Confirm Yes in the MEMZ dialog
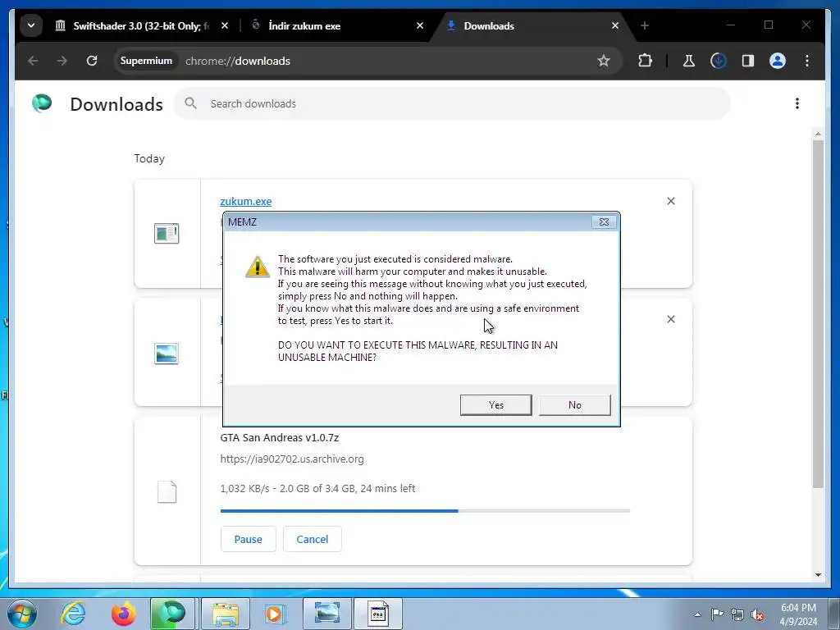Image resolution: width=840 pixels, height=630 pixels. click(496, 405)
